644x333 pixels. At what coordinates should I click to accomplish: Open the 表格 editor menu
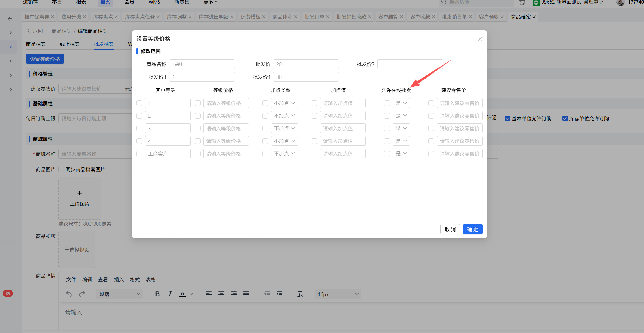(151, 280)
